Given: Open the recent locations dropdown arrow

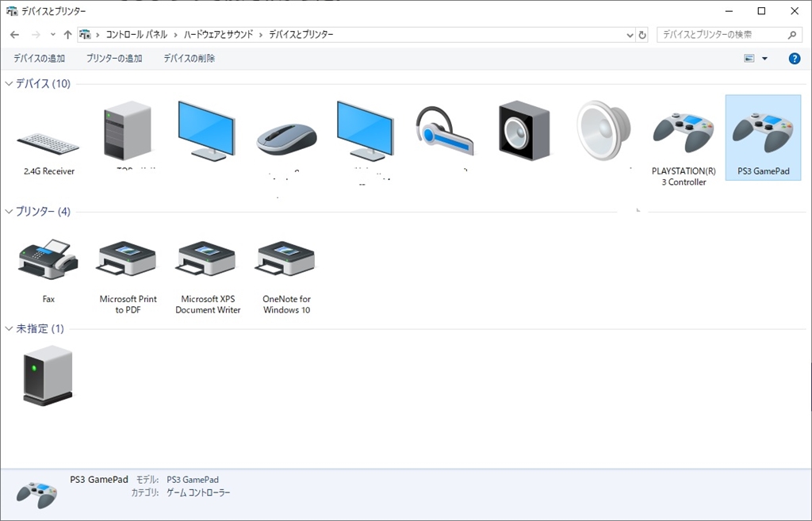Looking at the screenshot, I should [x=53, y=35].
